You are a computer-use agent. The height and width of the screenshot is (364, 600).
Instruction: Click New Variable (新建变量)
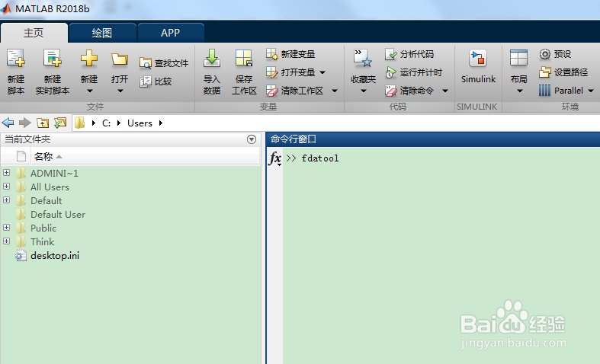click(x=290, y=54)
